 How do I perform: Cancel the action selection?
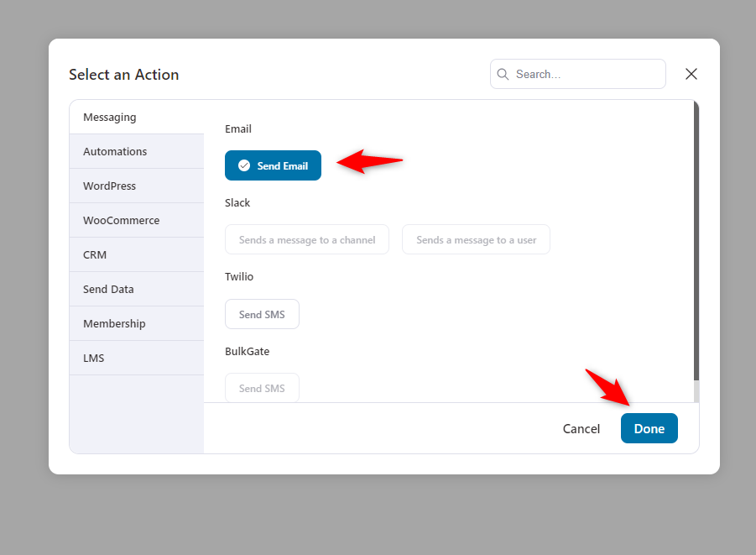(581, 428)
